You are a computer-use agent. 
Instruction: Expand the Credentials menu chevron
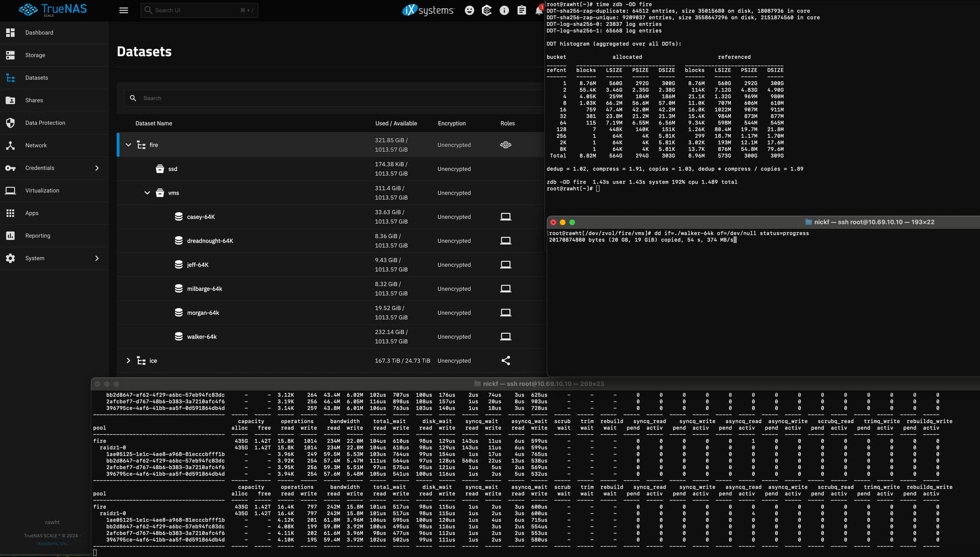pos(97,168)
